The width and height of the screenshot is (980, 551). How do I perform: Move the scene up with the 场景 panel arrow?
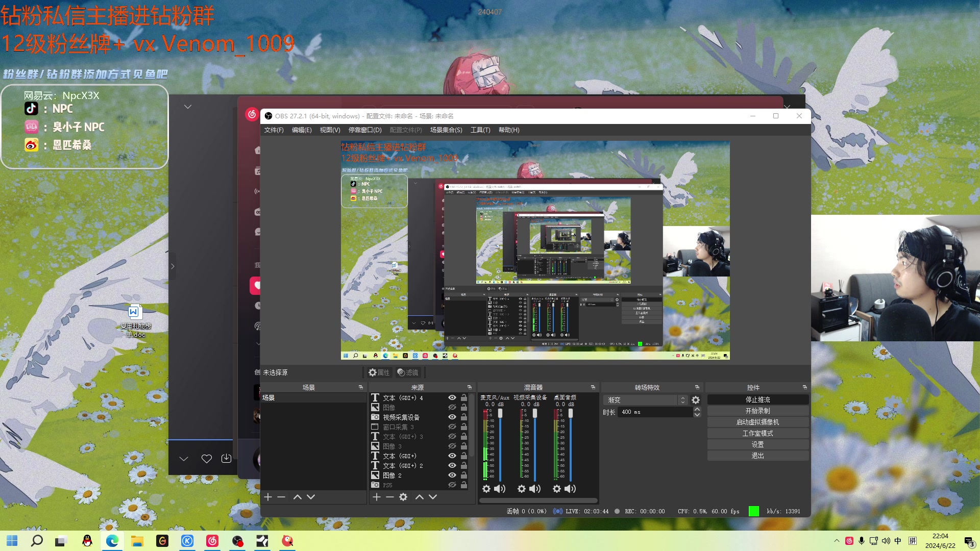pyautogui.click(x=298, y=497)
